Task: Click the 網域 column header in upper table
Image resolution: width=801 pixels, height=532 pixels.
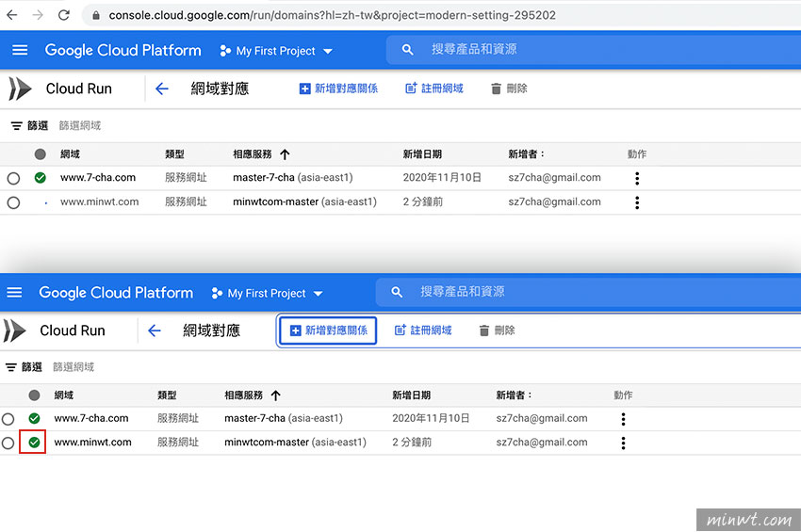Action: pos(70,154)
